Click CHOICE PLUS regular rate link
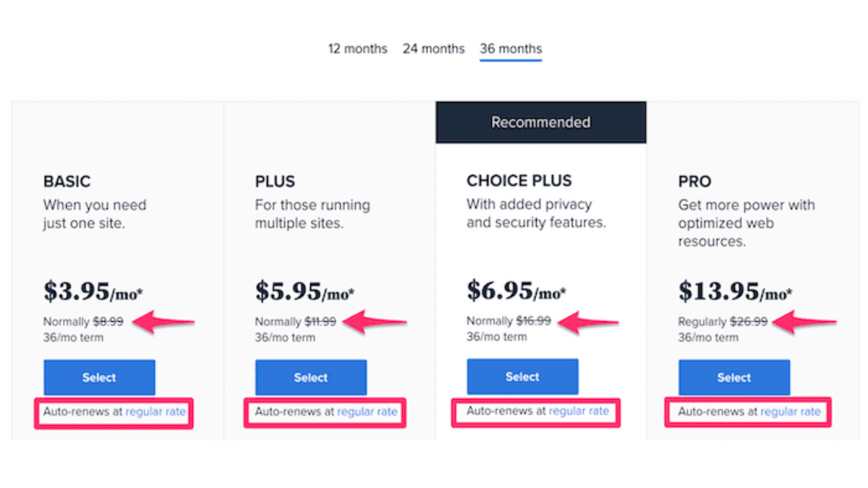 point(579,411)
